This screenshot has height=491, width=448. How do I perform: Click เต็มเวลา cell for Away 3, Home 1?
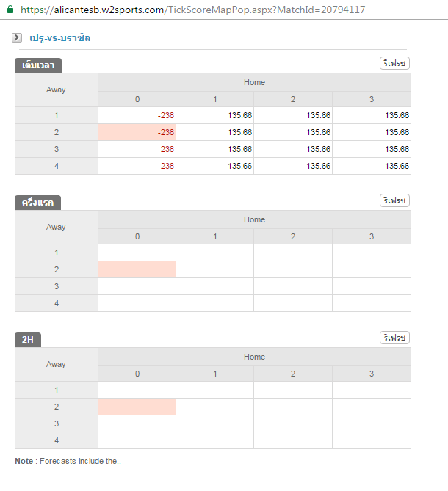(x=215, y=149)
